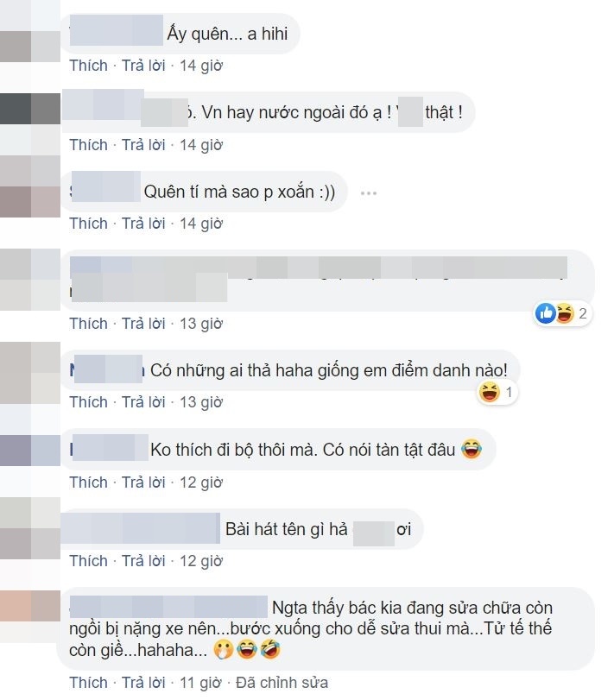The image size is (614, 700).
Task: Open options dots beside 'Quên tí mà sao p xoắn'
Action: point(369,193)
